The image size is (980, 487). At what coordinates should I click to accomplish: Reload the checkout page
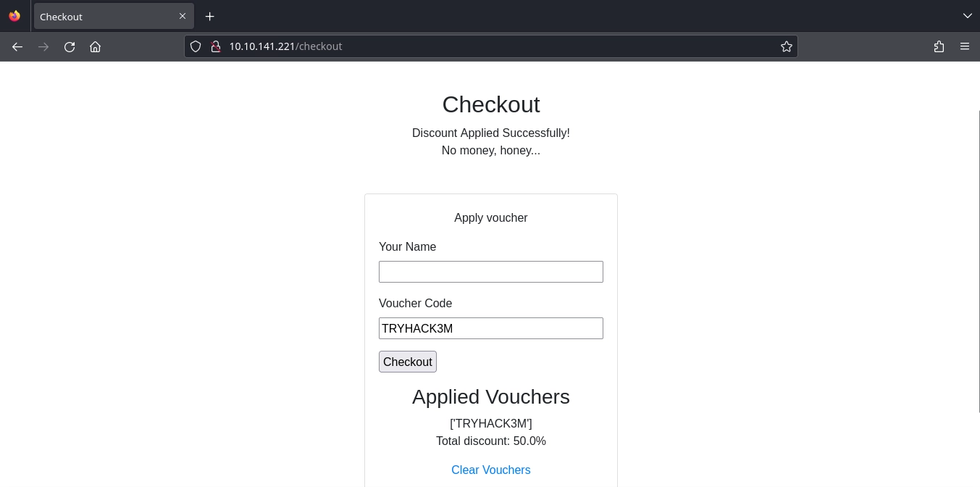click(70, 46)
